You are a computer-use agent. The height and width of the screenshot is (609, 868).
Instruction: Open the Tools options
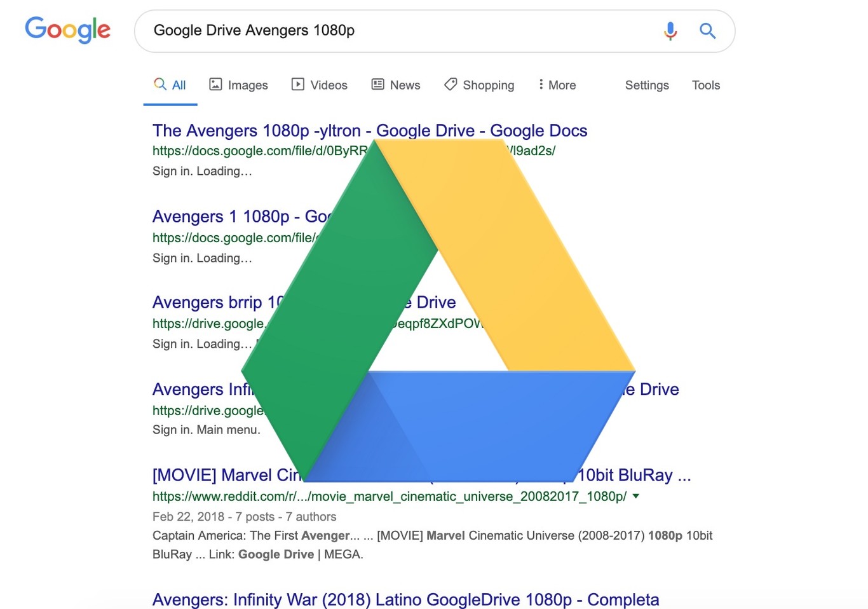(x=705, y=85)
